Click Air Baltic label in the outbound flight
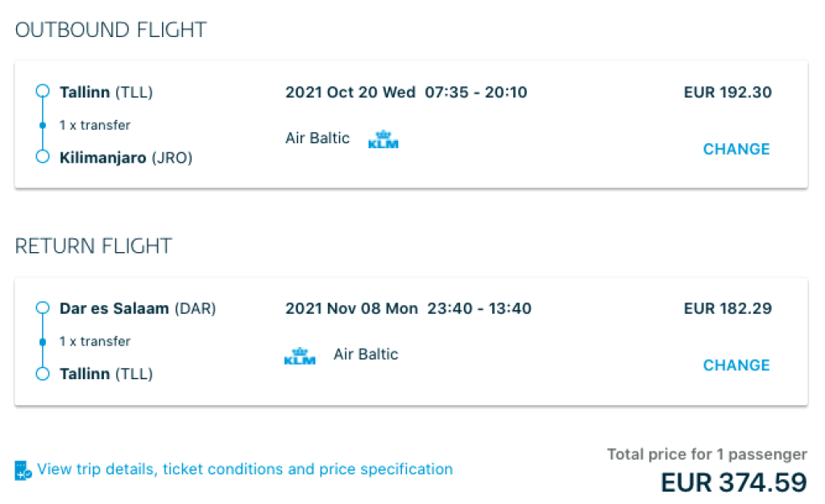 pos(317,138)
